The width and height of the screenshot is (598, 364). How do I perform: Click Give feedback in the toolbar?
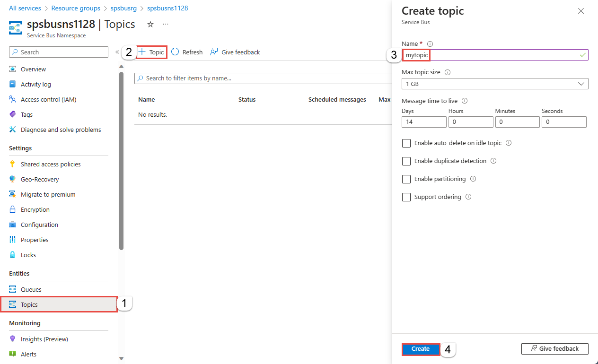click(x=235, y=52)
